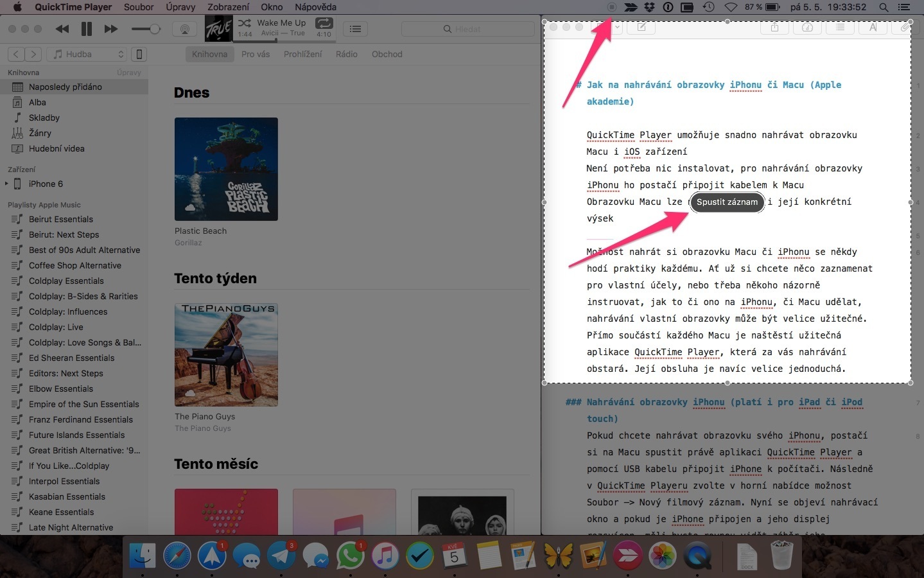This screenshot has width=924, height=578.
Task: Switch to the Rádio tab
Action: click(x=347, y=54)
